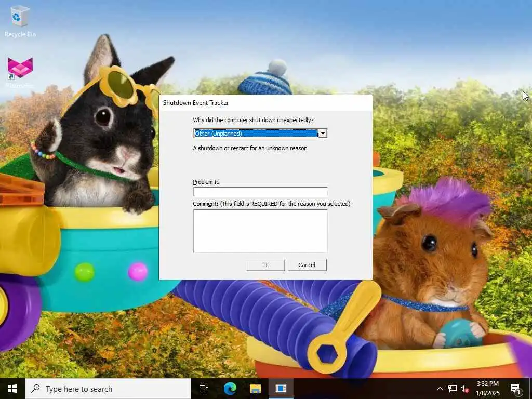The image size is (532, 399).
Task: Click the Comment REQUIRED field label
Action: click(x=271, y=204)
